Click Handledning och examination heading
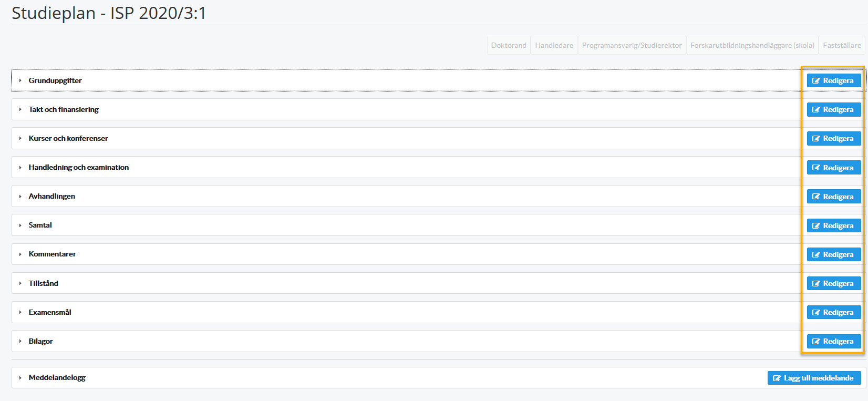The width and height of the screenshot is (868, 401). click(79, 167)
